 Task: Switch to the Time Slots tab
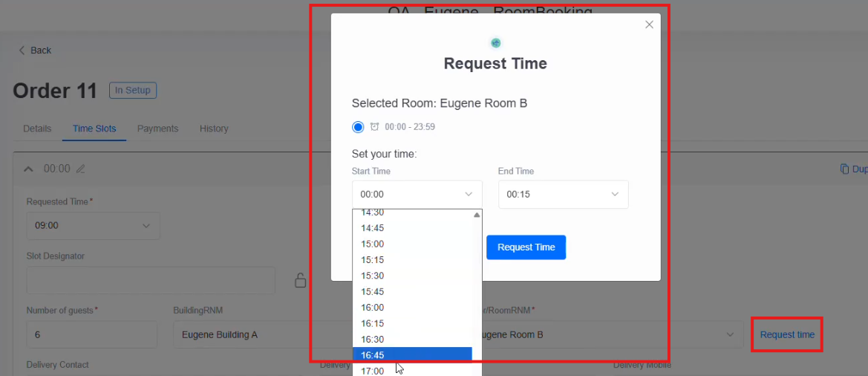[94, 129]
